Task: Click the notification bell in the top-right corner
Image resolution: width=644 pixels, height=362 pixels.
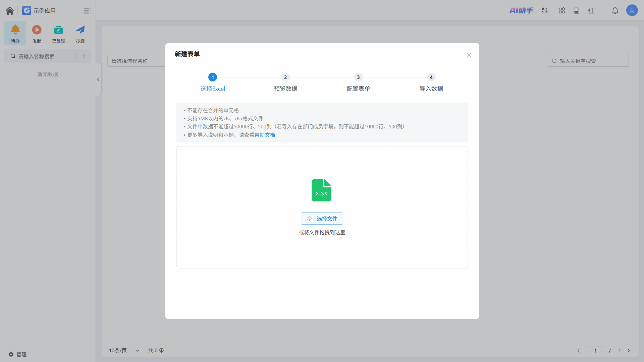Action: [x=615, y=11]
